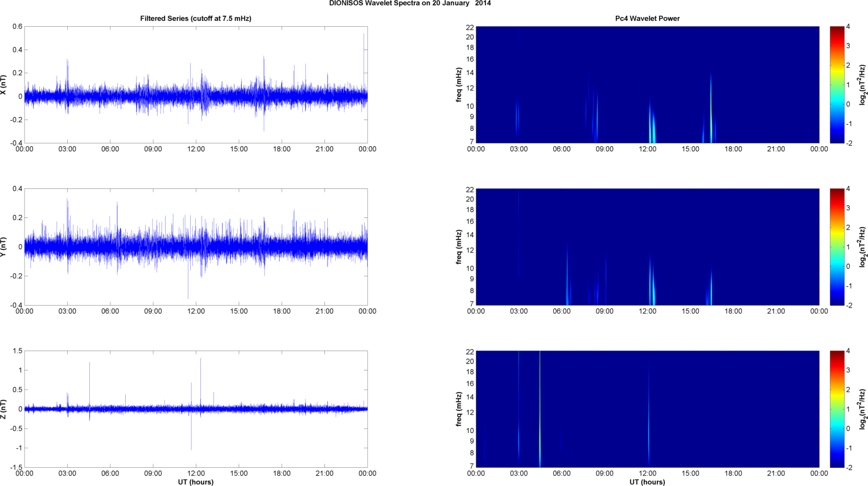Click the 0.6 tick on the X (nT) axis
868x486 pixels.
tap(17, 27)
